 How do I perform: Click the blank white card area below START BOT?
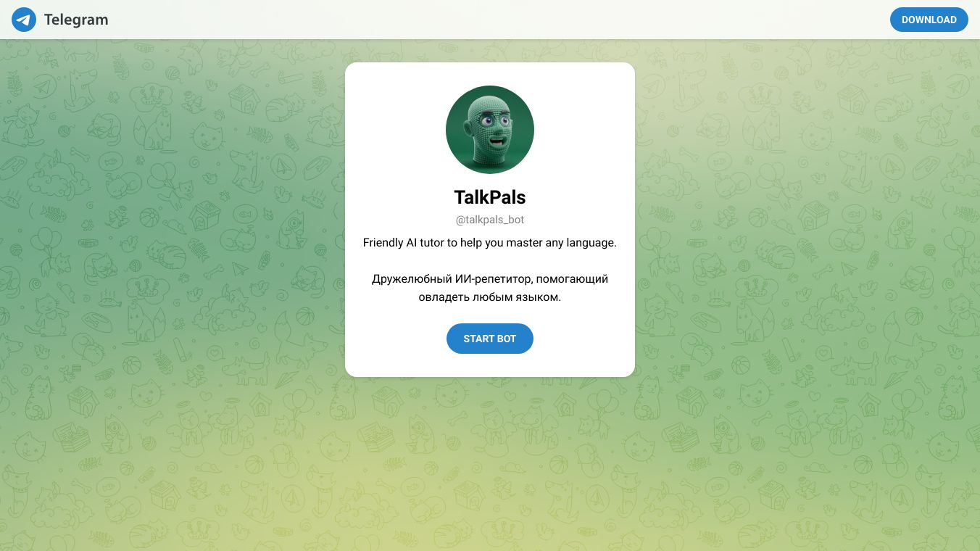490,365
